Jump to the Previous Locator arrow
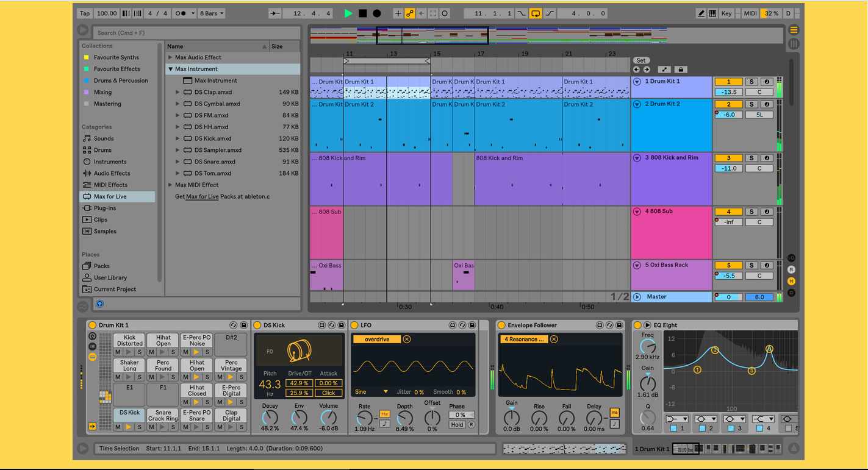The width and height of the screenshot is (868, 470). (636, 69)
